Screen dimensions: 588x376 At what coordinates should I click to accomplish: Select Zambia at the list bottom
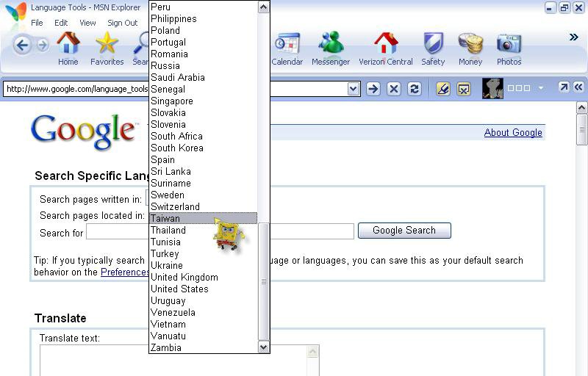(203, 347)
